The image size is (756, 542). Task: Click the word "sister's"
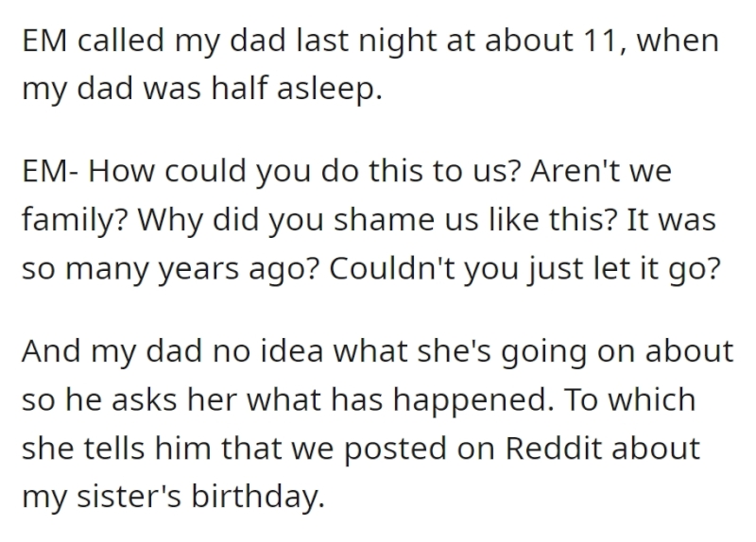click(129, 496)
